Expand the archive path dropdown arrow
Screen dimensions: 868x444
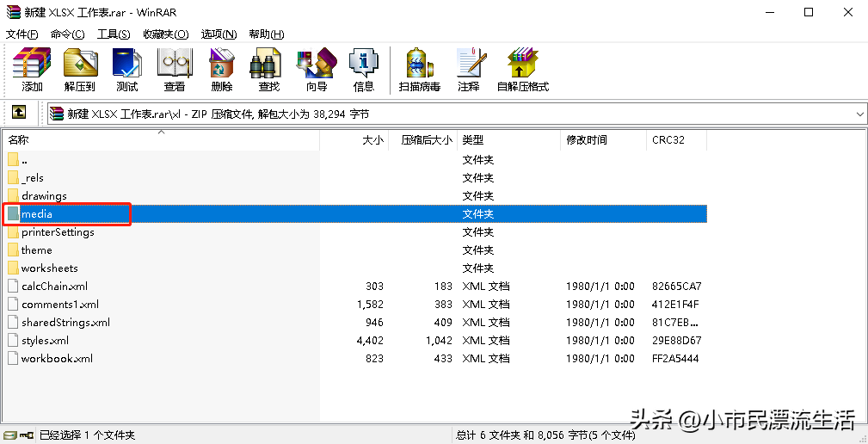pyautogui.click(x=859, y=114)
